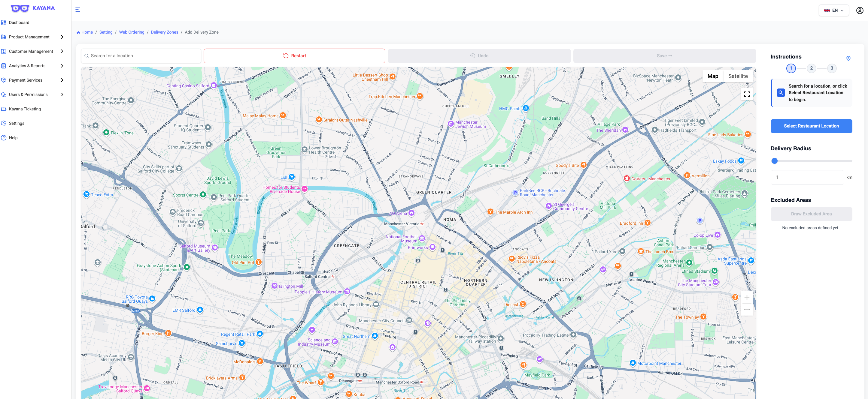Zoom out on the map
This screenshot has height=399, width=868.
747,309
